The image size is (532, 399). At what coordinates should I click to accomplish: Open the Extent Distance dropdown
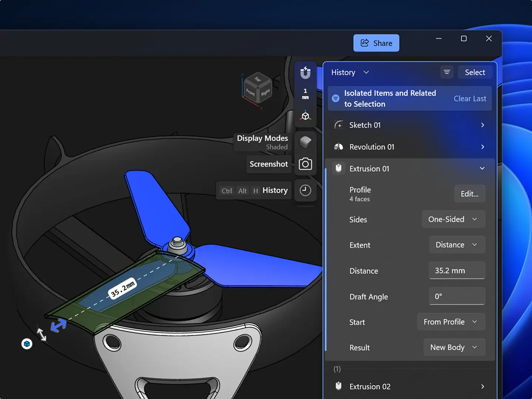tap(457, 245)
